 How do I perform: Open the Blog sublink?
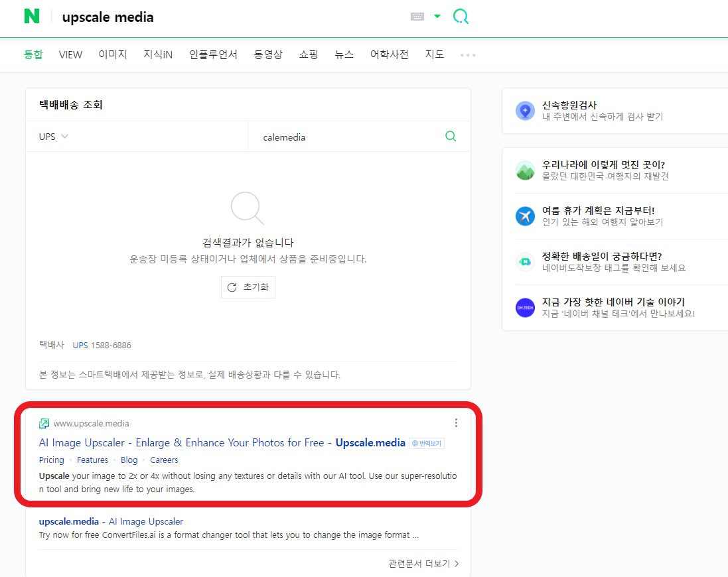[x=129, y=460]
